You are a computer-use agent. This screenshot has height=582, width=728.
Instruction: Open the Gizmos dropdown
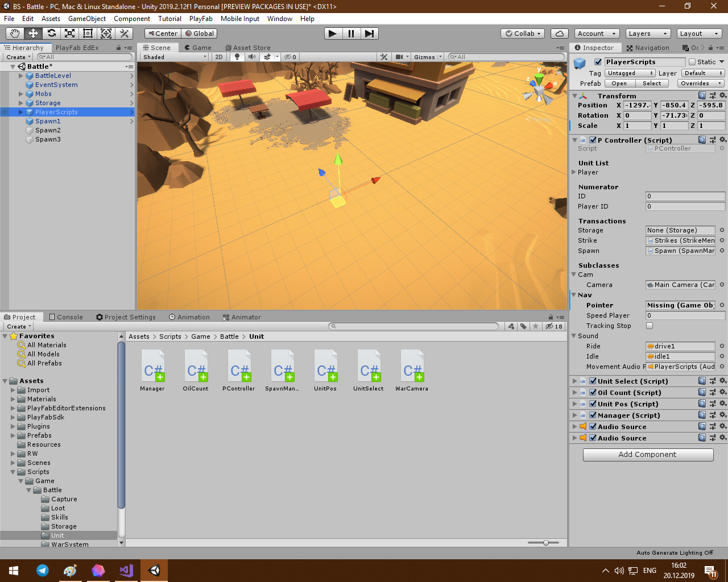(428, 57)
